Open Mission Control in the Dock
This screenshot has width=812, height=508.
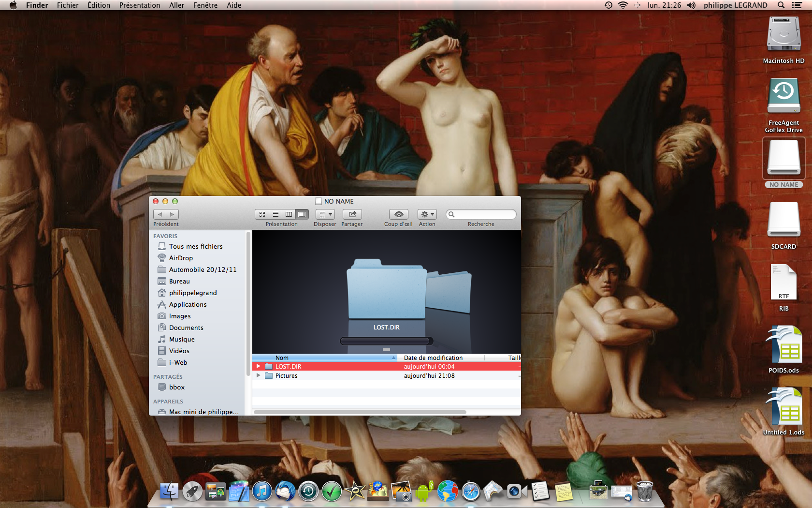click(216, 492)
